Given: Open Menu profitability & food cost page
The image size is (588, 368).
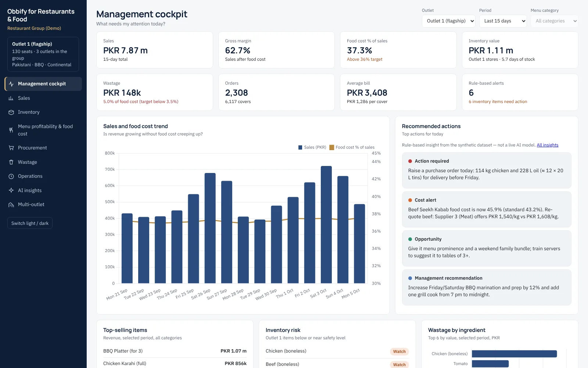Looking at the screenshot, I should [43, 130].
